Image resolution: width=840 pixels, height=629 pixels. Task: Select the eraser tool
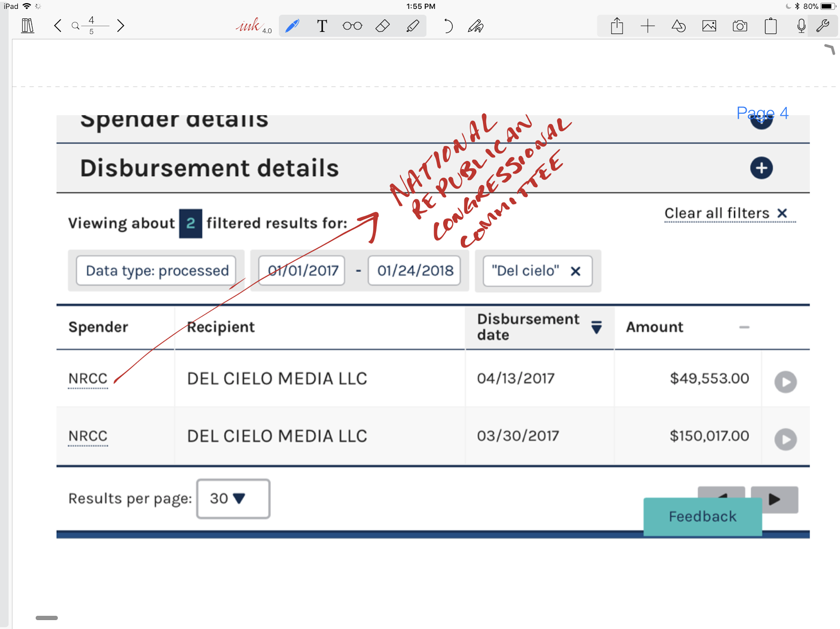(383, 26)
